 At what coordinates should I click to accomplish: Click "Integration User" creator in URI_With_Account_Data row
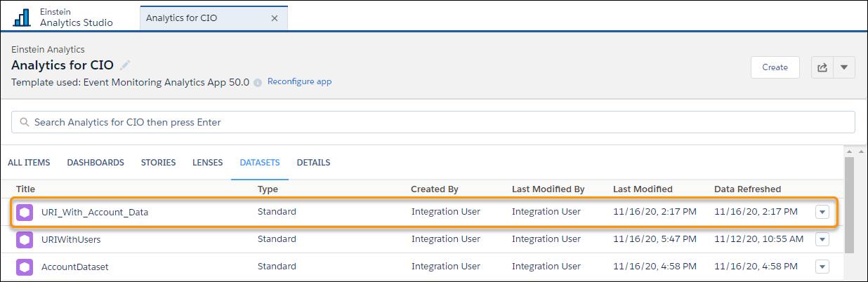pos(445,211)
